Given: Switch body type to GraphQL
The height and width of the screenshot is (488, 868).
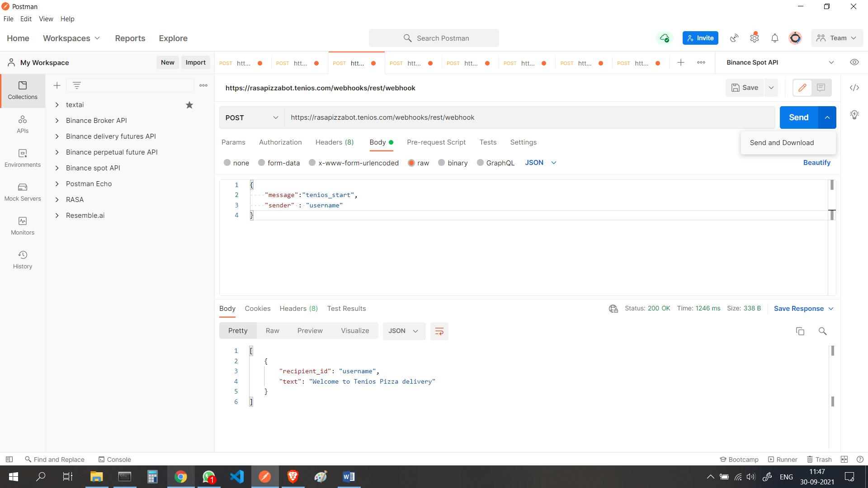Looking at the screenshot, I should [x=496, y=163].
